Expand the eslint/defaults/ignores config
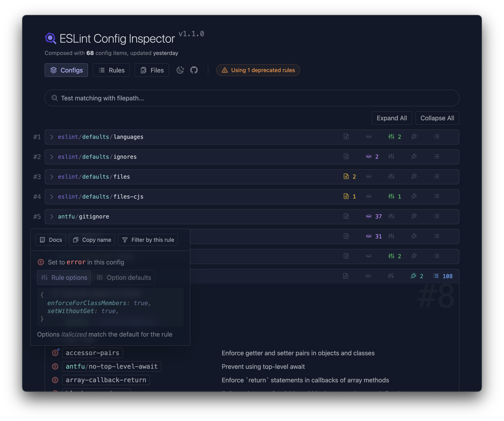This screenshot has width=504, height=421. (52, 157)
